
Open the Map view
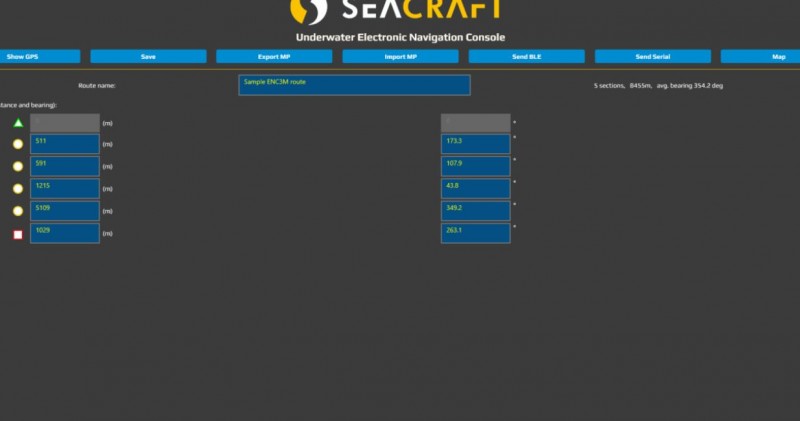(x=765, y=57)
